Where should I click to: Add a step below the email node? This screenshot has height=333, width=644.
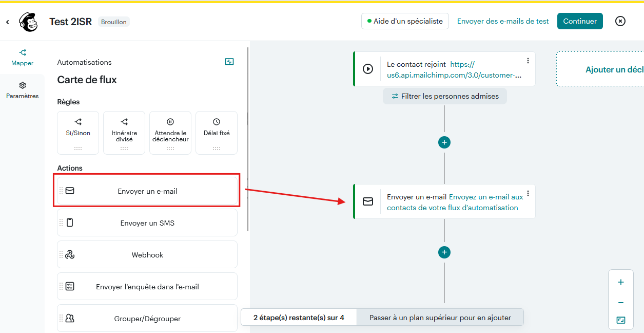(x=444, y=252)
